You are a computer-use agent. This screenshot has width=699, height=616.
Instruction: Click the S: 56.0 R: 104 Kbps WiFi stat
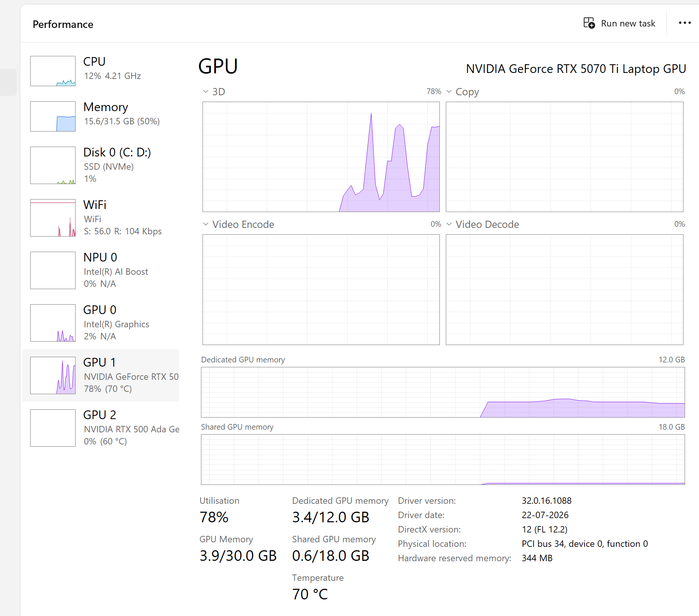(123, 231)
